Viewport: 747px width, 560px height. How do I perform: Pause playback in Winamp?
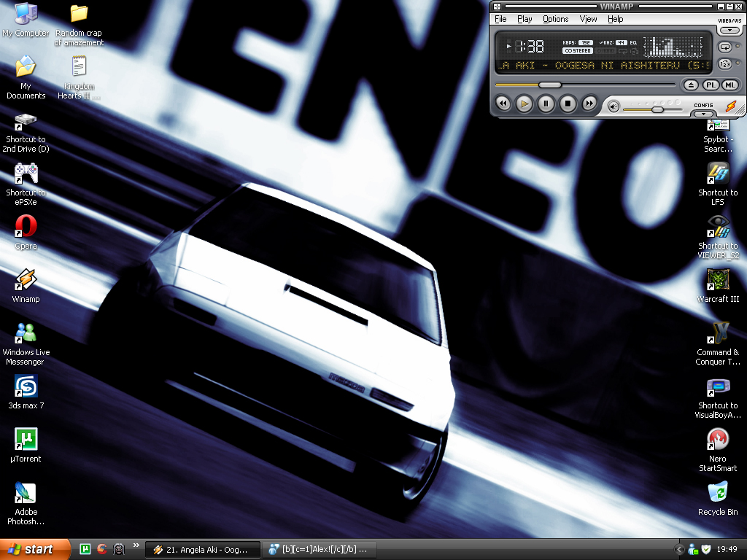pos(546,104)
